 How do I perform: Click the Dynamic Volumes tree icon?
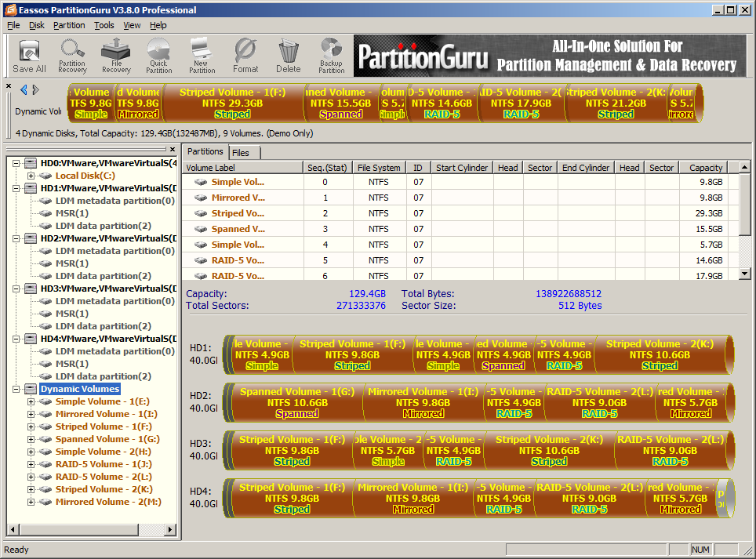click(x=31, y=389)
